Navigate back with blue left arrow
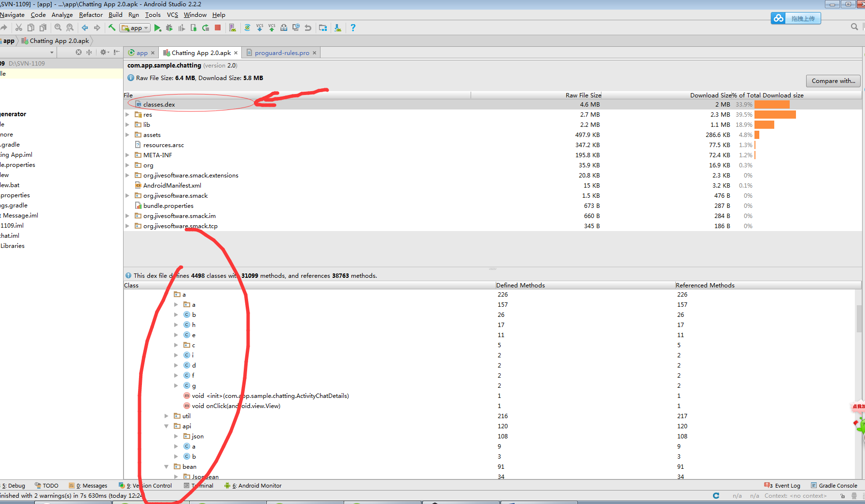Viewport: 865px width, 504px height. coord(85,27)
